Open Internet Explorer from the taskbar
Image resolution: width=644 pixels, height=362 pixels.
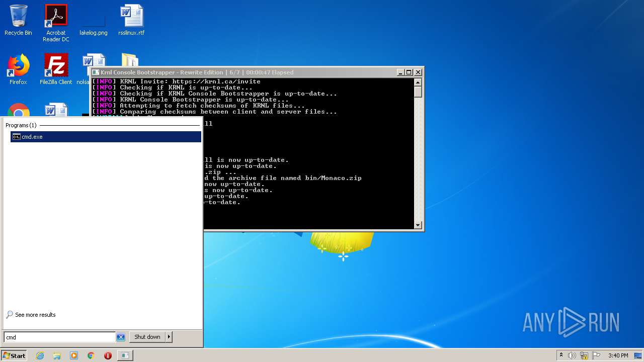pyautogui.click(x=40, y=355)
